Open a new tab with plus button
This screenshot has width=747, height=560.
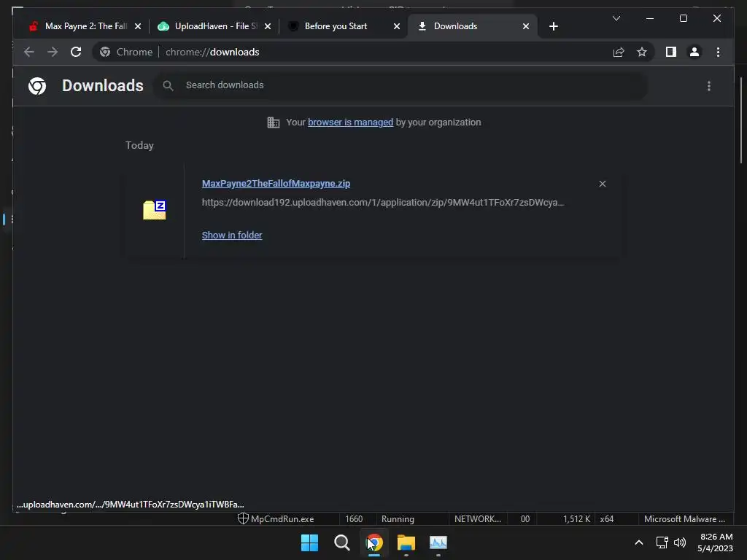553,26
